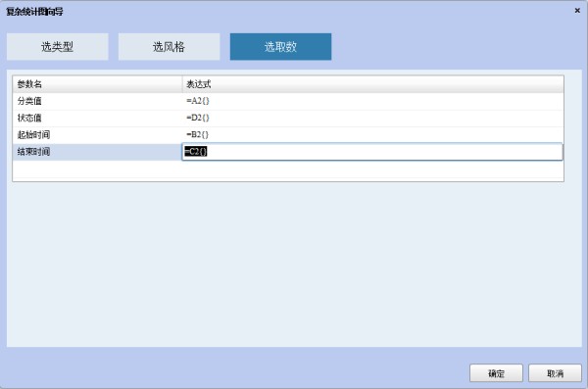This screenshot has height=389, width=588.
Task: Click the 表达式 column header
Action: 372,84
